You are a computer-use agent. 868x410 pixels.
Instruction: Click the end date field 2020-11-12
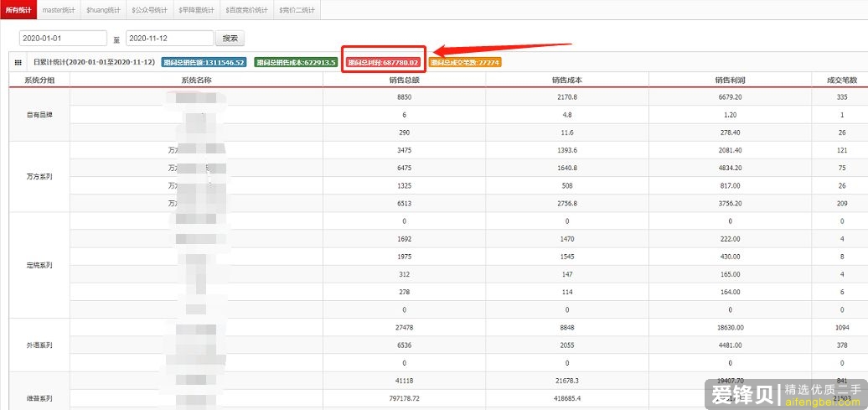(169, 39)
